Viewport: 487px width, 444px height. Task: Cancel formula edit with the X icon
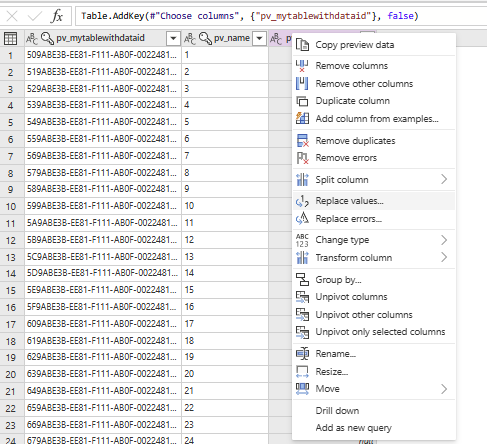[x=12, y=16]
